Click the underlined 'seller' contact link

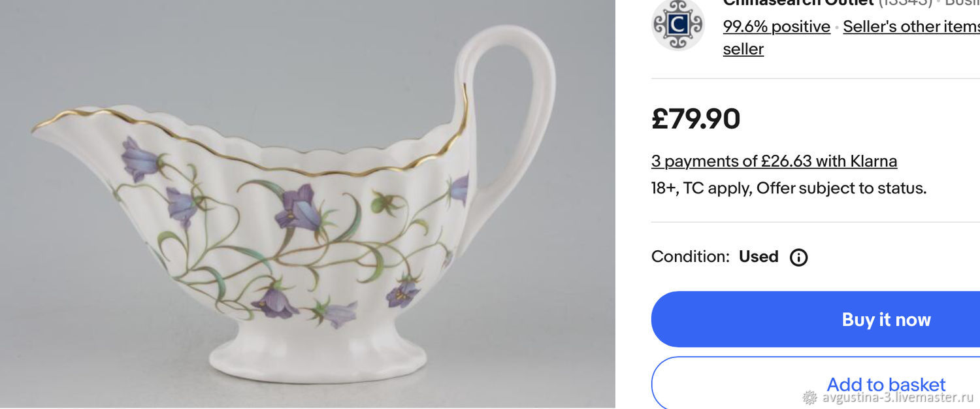click(x=743, y=49)
